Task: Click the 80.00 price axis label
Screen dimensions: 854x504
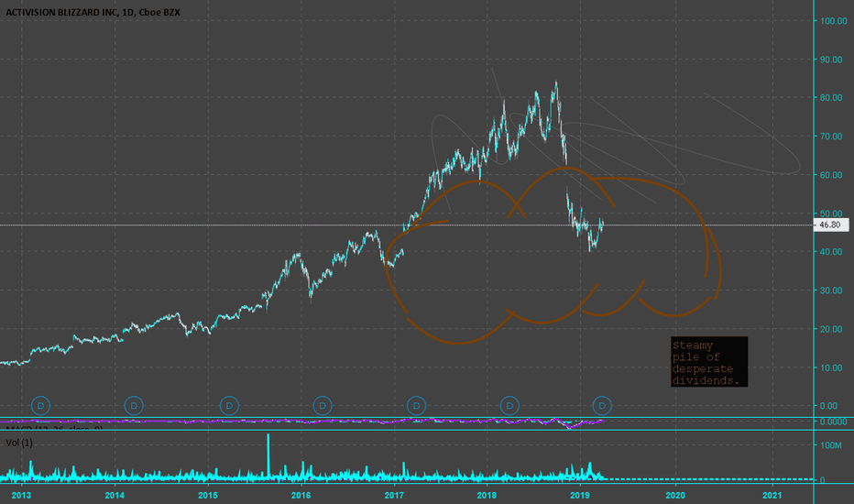Action: pyautogui.click(x=831, y=97)
